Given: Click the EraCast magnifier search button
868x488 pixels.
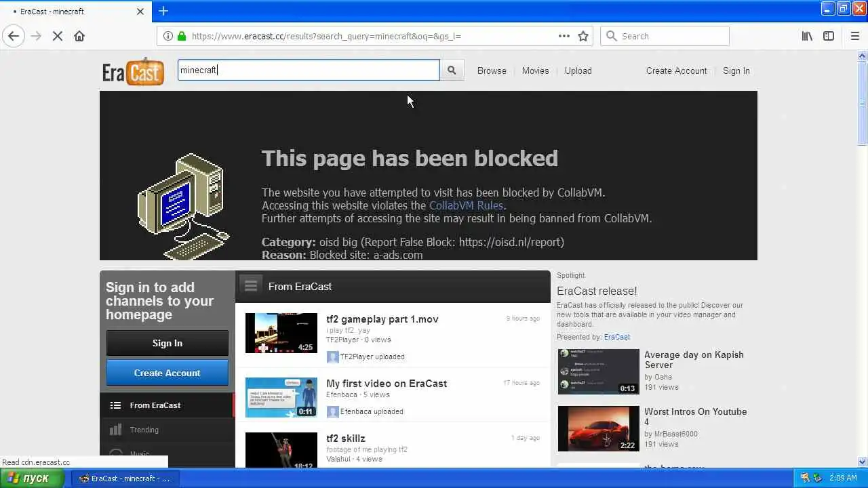Looking at the screenshot, I should (452, 70).
